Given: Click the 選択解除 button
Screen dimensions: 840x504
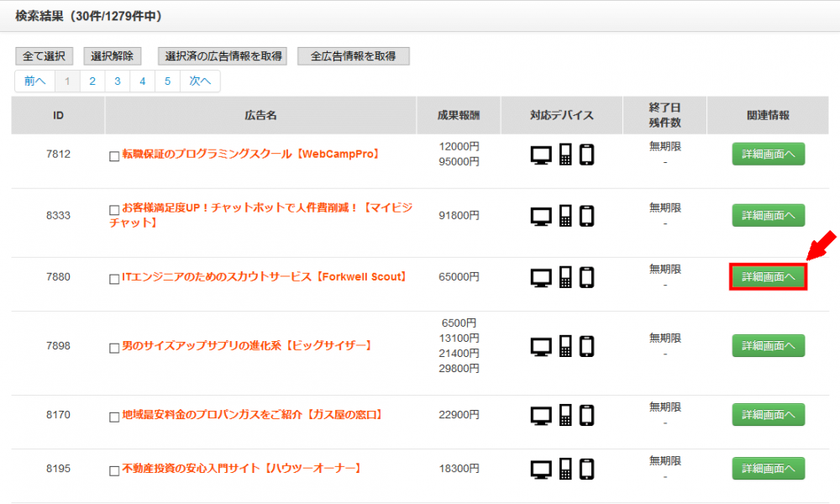Looking at the screenshot, I should coord(113,56).
